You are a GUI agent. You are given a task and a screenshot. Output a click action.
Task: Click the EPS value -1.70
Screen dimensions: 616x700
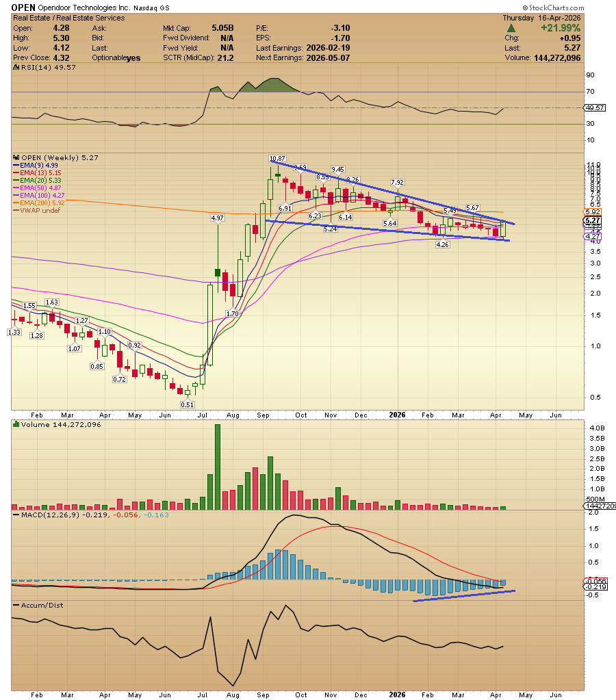point(340,38)
